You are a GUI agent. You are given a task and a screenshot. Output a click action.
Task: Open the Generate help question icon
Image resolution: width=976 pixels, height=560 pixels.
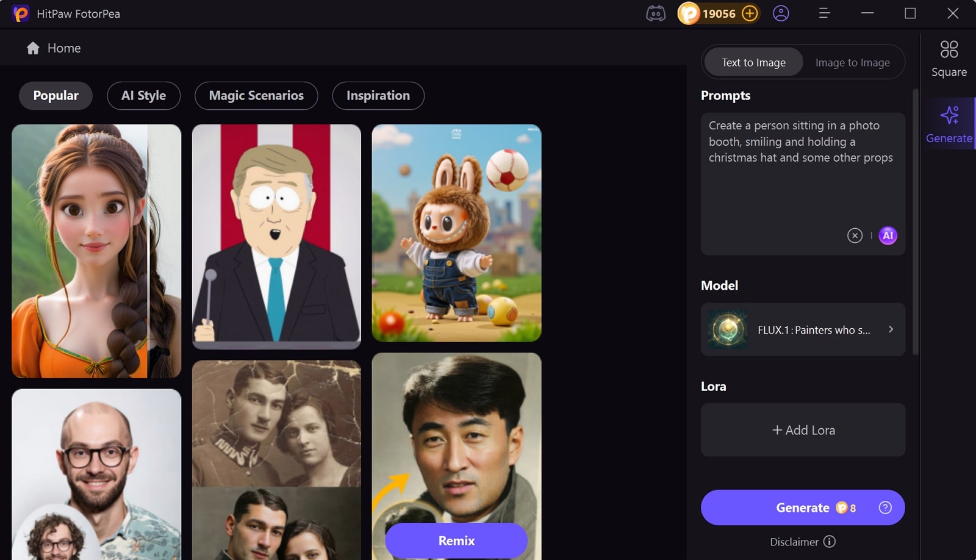point(885,508)
